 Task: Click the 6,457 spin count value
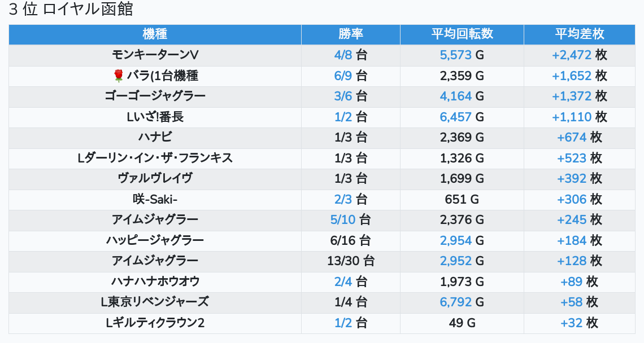[455, 117]
